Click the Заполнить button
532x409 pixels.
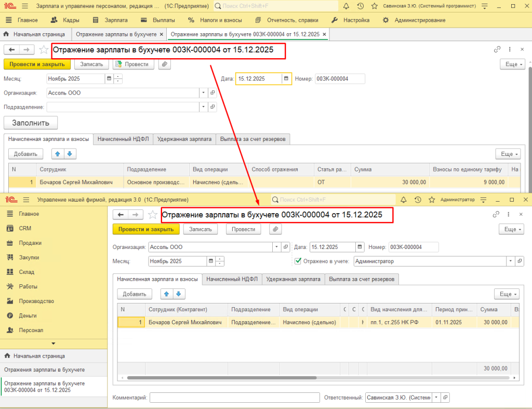[31, 123]
